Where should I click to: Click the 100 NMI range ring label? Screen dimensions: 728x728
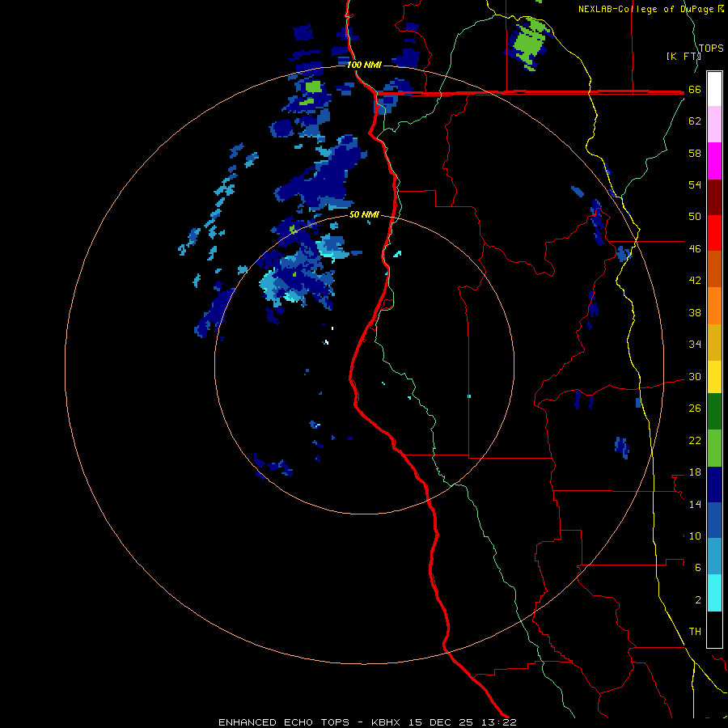(364, 65)
